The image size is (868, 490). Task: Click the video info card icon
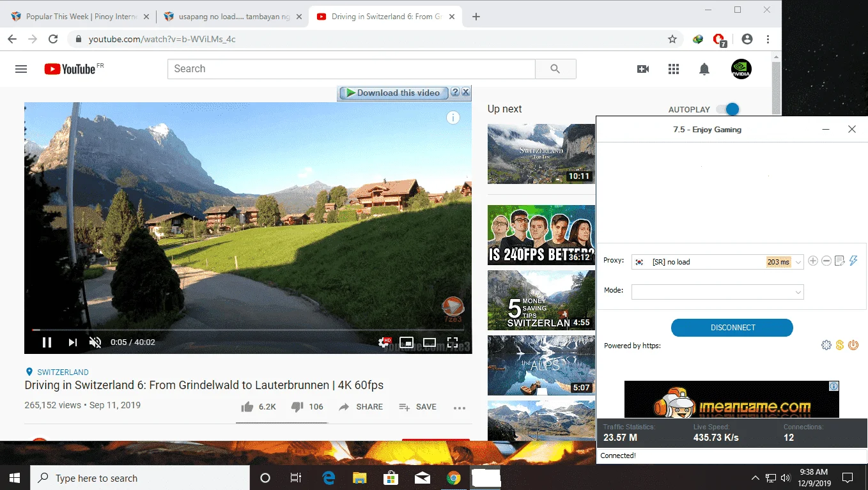pyautogui.click(x=453, y=118)
